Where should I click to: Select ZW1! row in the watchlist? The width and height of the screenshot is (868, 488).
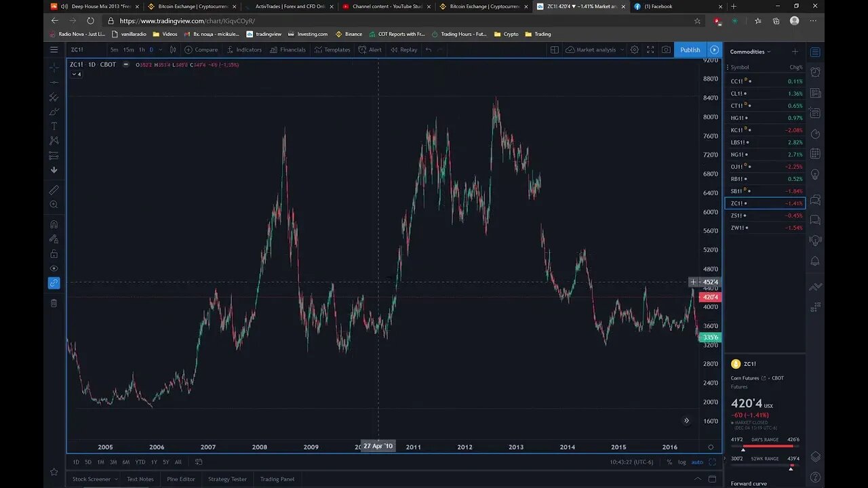point(766,228)
